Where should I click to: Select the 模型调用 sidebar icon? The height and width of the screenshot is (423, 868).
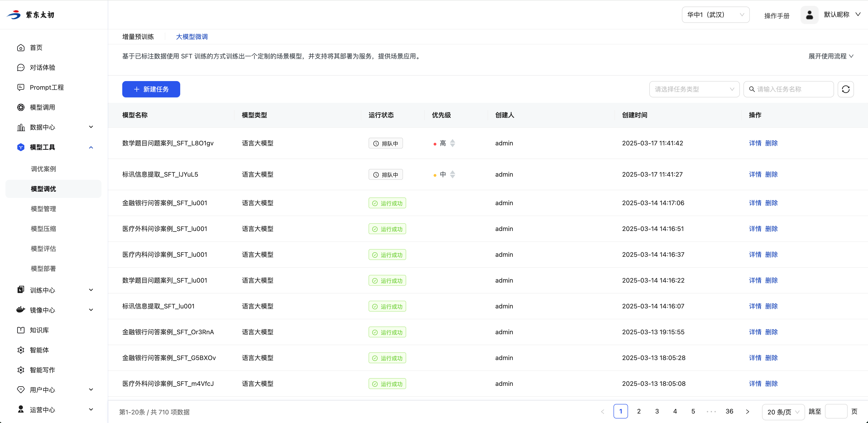[21, 108]
